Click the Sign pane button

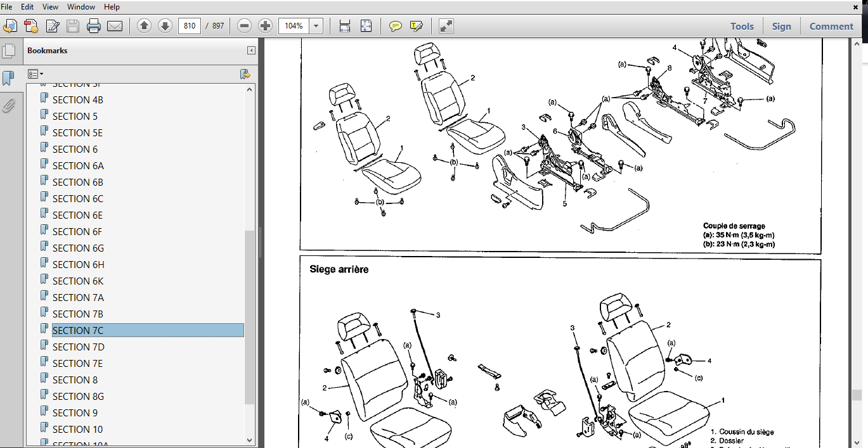pyautogui.click(x=781, y=26)
